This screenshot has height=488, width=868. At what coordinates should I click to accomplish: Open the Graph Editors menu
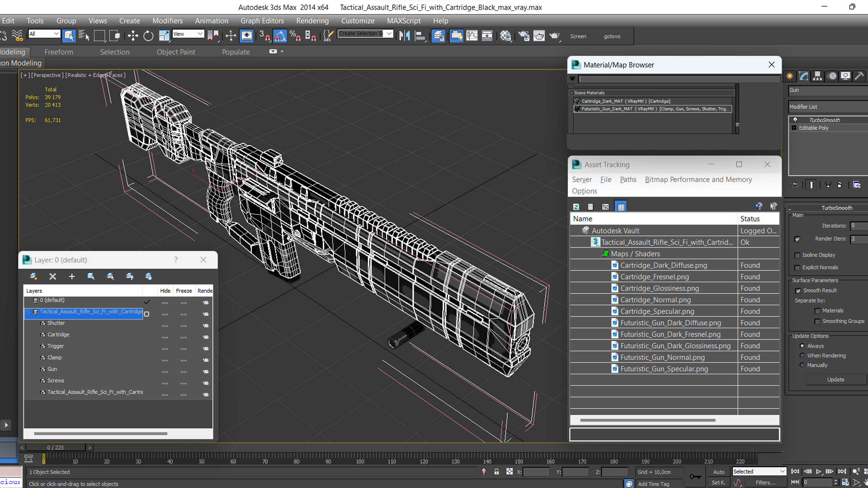262,21
